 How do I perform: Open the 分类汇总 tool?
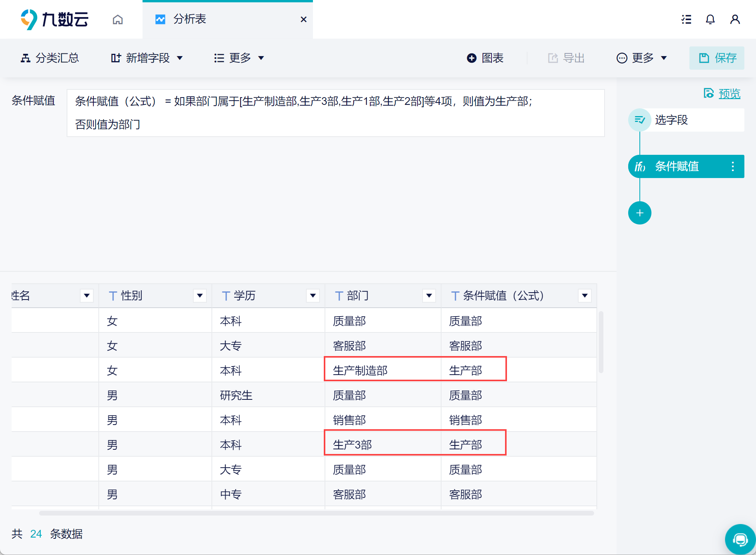click(x=50, y=58)
